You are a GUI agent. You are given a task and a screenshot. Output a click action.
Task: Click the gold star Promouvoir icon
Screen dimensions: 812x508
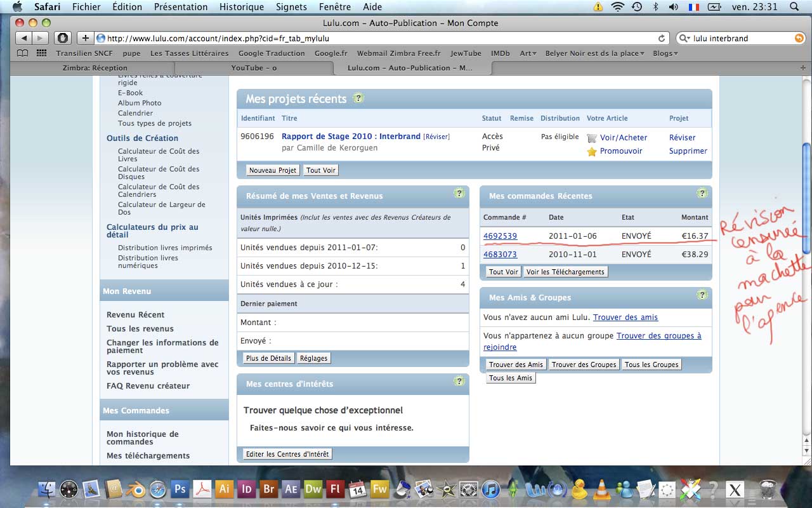coord(592,152)
